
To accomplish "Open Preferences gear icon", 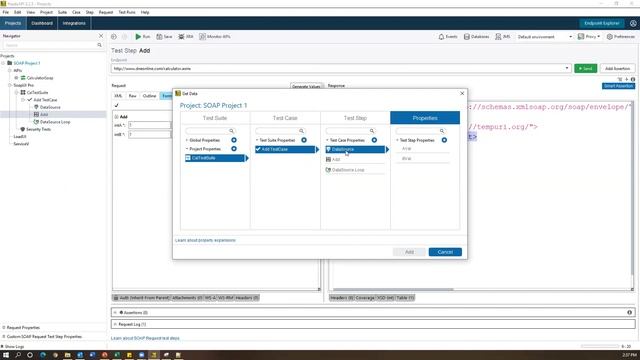I will pyautogui.click(x=609, y=37).
